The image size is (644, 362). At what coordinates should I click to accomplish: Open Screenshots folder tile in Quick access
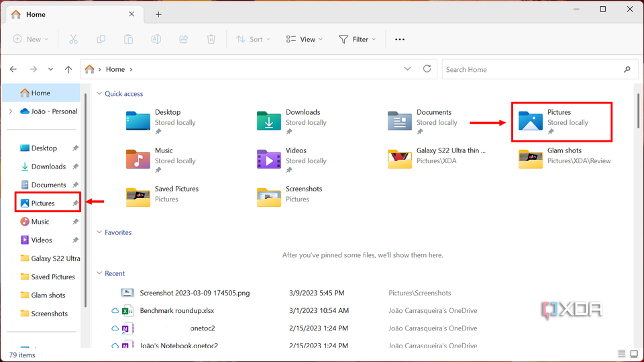tap(290, 196)
